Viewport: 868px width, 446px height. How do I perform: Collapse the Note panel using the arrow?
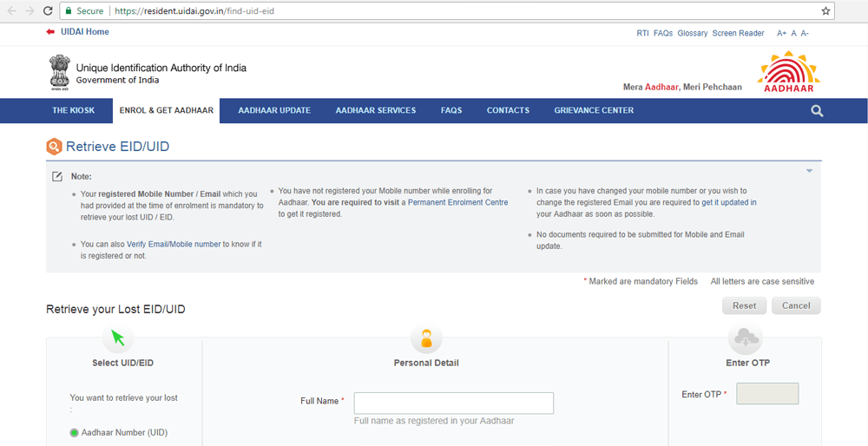click(x=809, y=171)
